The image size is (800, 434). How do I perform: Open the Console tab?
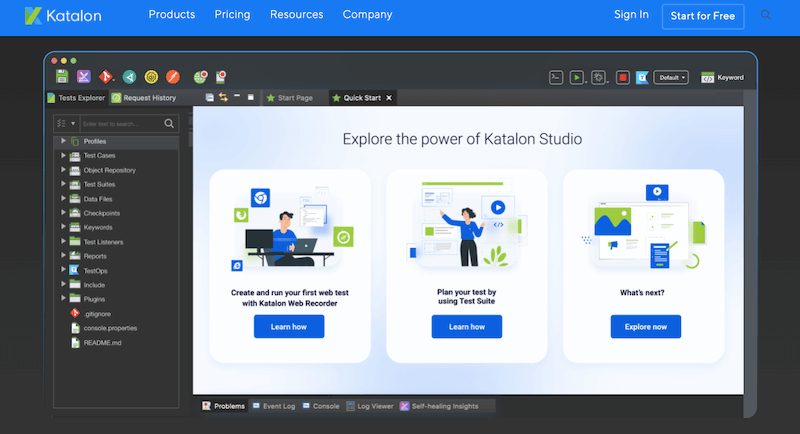coord(321,406)
